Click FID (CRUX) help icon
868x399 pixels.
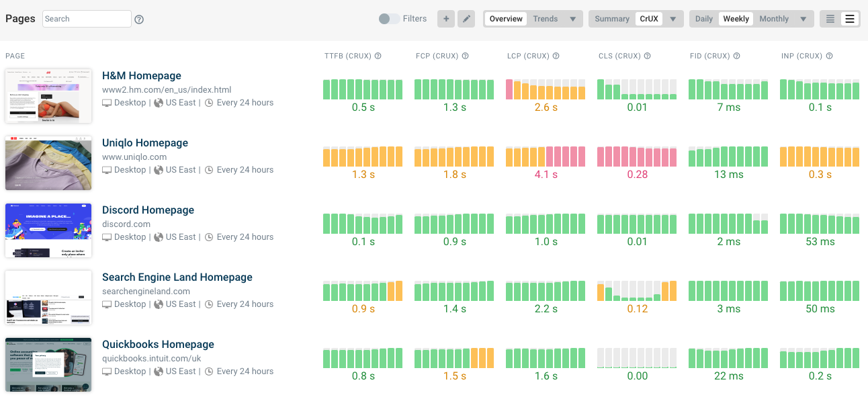(x=736, y=56)
